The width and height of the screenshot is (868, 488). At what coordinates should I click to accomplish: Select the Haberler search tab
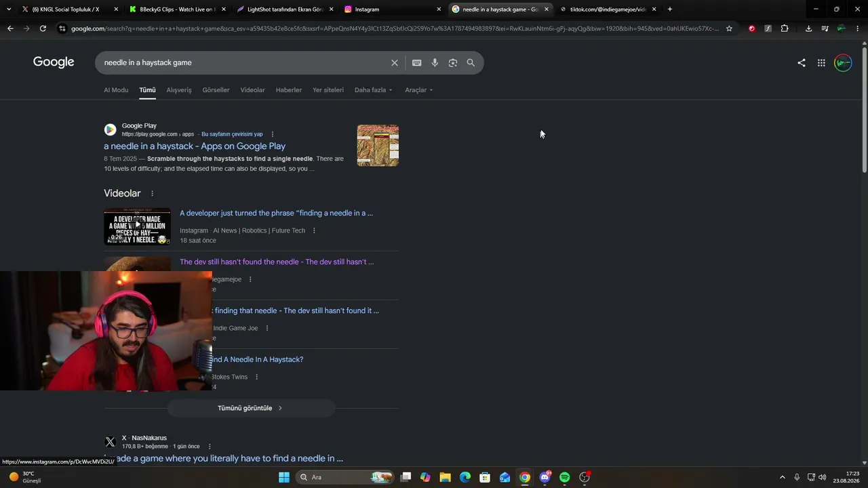tap(289, 90)
